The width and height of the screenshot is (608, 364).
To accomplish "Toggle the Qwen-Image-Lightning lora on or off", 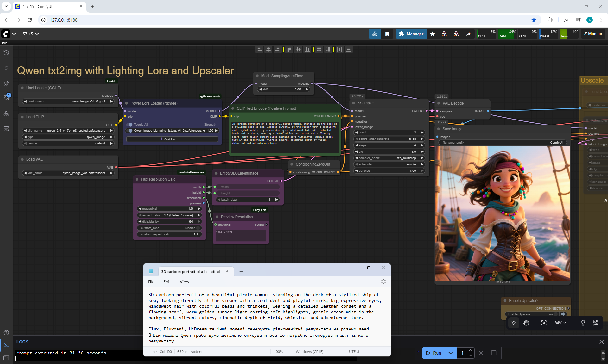I will click(130, 131).
